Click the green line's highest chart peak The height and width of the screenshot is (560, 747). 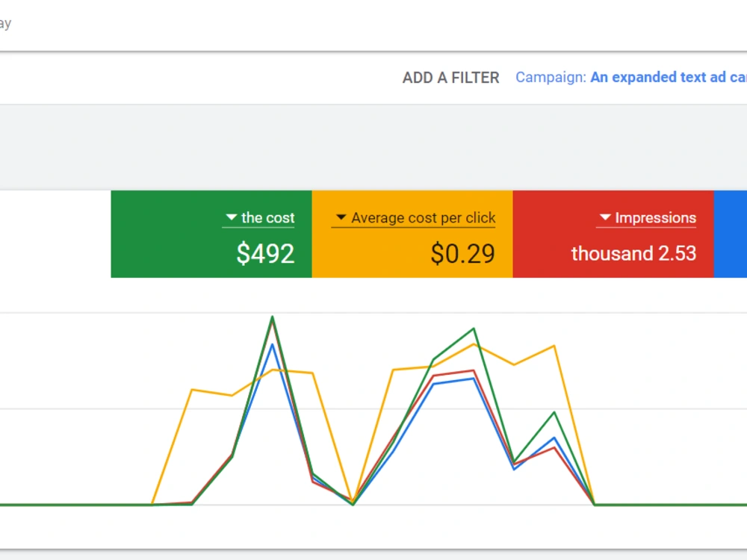pyautogui.click(x=272, y=316)
